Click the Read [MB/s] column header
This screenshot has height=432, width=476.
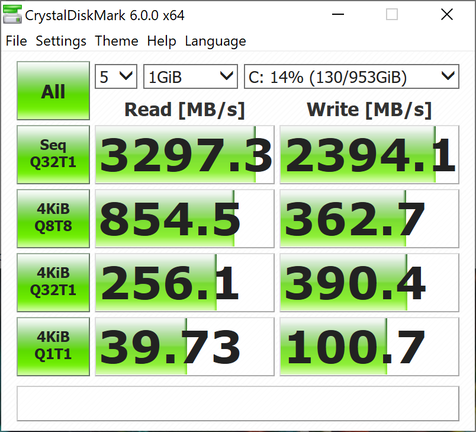click(x=185, y=110)
